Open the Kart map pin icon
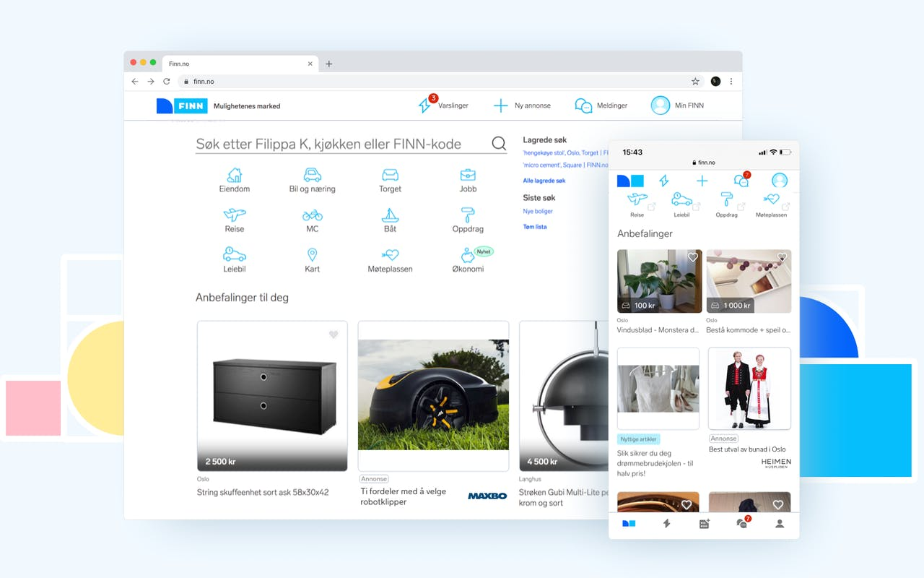Image resolution: width=924 pixels, height=578 pixels. click(312, 255)
